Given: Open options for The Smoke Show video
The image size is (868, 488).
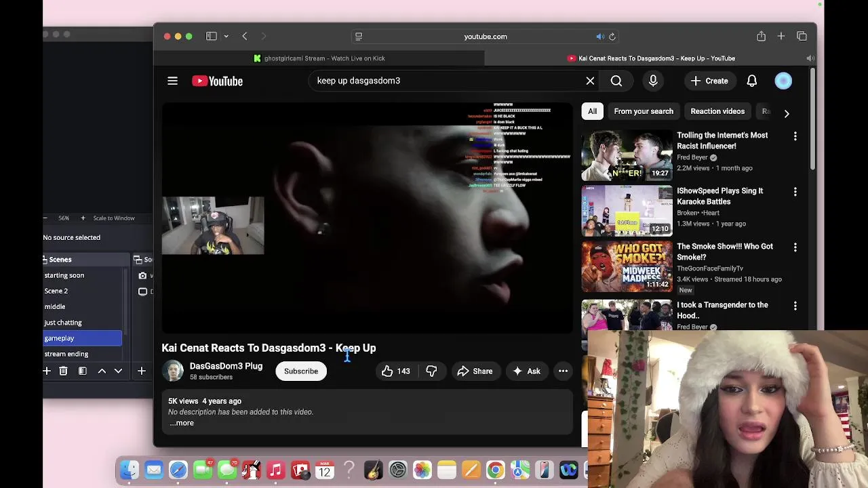Looking at the screenshot, I should click(x=795, y=247).
